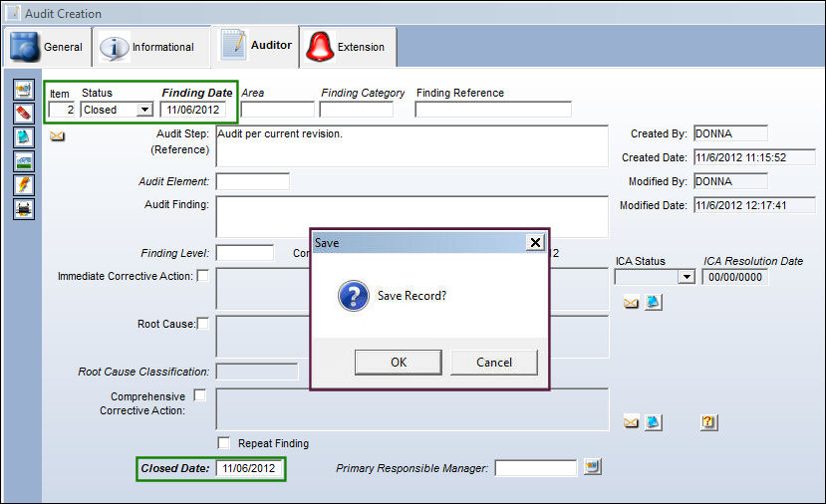Enable the Comprehensive Corrective Action checkbox
826x504 pixels.
(x=200, y=395)
